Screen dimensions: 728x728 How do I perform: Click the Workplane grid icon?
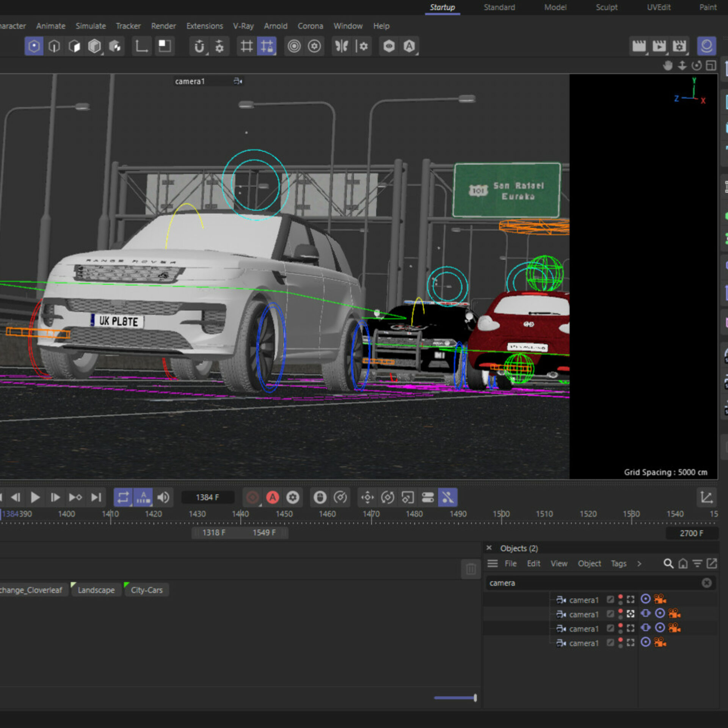tap(246, 46)
